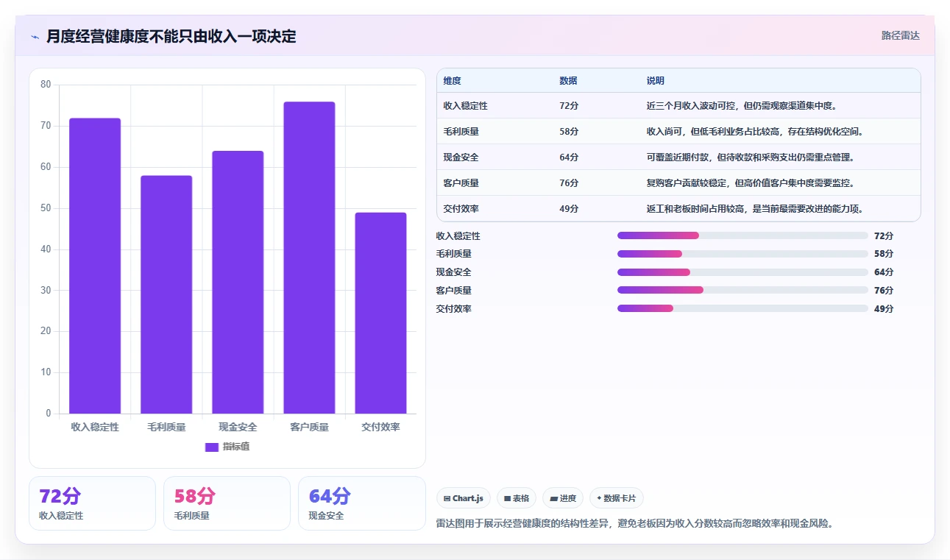Screen dimensions: 950x560
Task: Open the 58分 毛利质量 data card
Action: [x=227, y=503]
